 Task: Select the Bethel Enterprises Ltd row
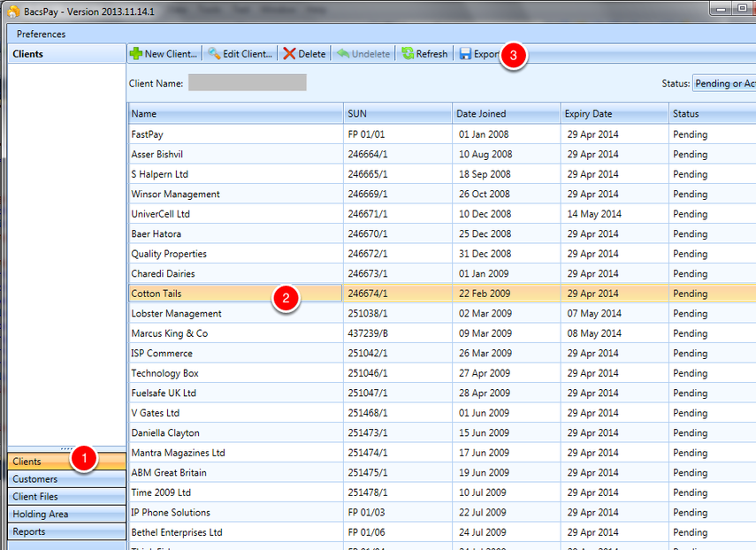[442, 532]
